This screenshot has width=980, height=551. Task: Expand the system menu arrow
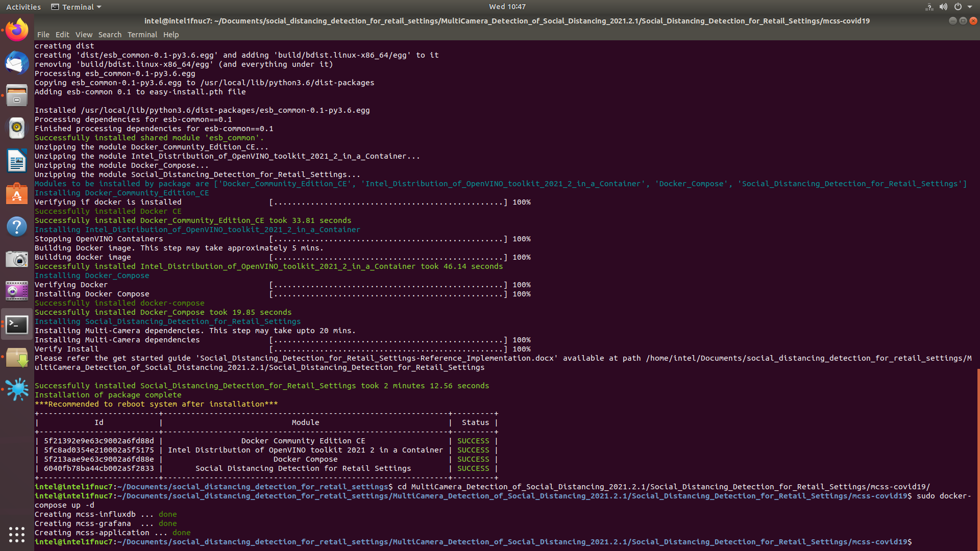click(x=970, y=7)
